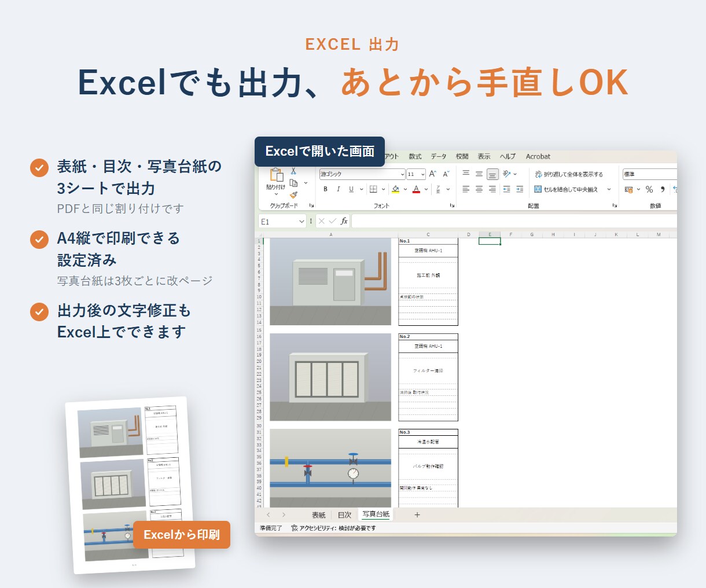Click the fx Insert Function icon
The width and height of the screenshot is (706, 588).
pos(344,221)
